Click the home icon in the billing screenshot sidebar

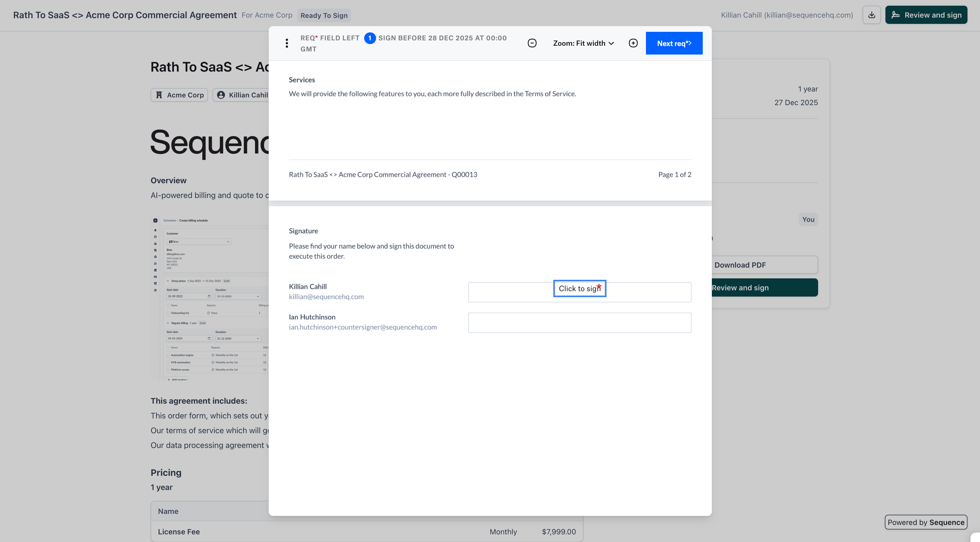pyautogui.click(x=156, y=230)
